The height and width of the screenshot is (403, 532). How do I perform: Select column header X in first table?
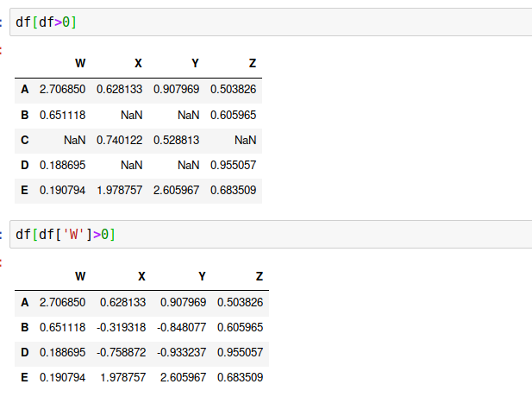click(138, 64)
